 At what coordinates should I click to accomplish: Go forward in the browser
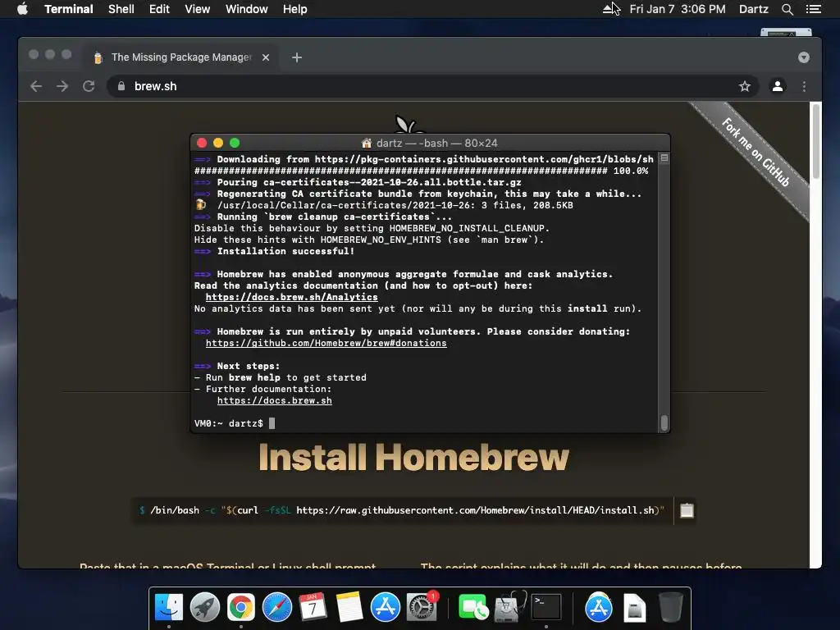pos(62,86)
